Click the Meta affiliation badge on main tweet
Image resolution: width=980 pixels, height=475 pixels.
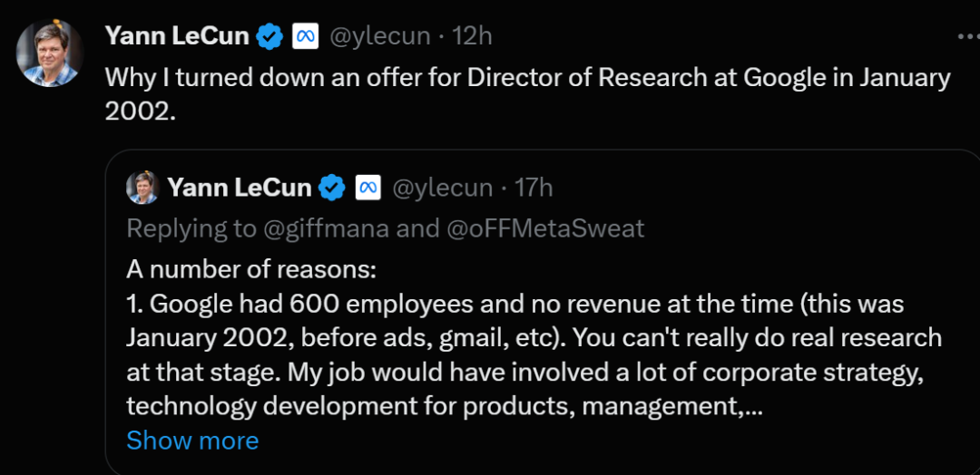click(304, 36)
